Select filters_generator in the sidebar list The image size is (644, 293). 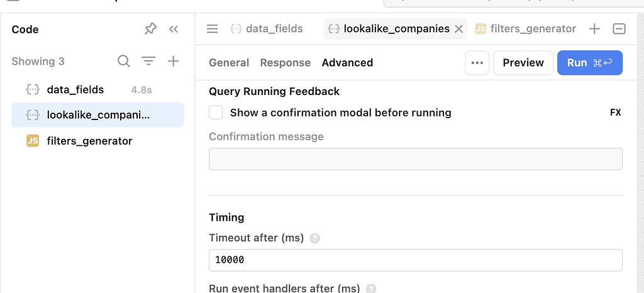[x=89, y=141]
